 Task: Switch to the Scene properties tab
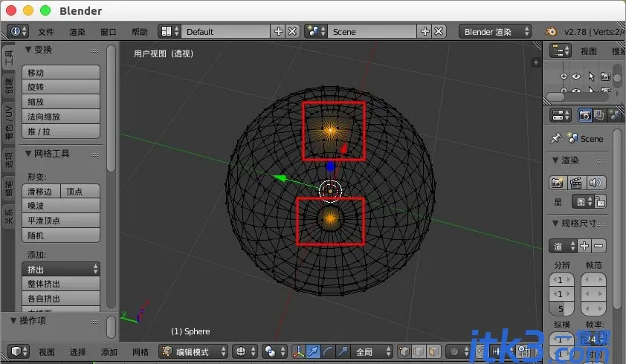(x=615, y=115)
